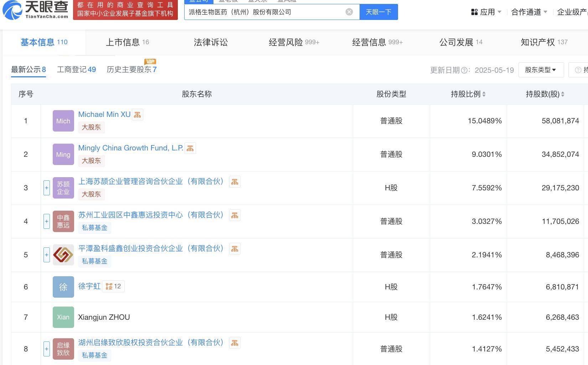
Task: Click the red 国家中小企业发展子基金 banner
Action: pos(125,10)
